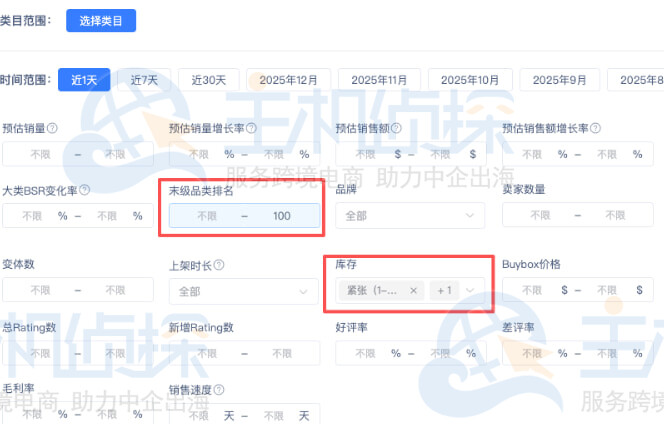Click the 末级品类排名 maximum value 100
Viewport: 664px width, 424px height.
[x=282, y=216]
